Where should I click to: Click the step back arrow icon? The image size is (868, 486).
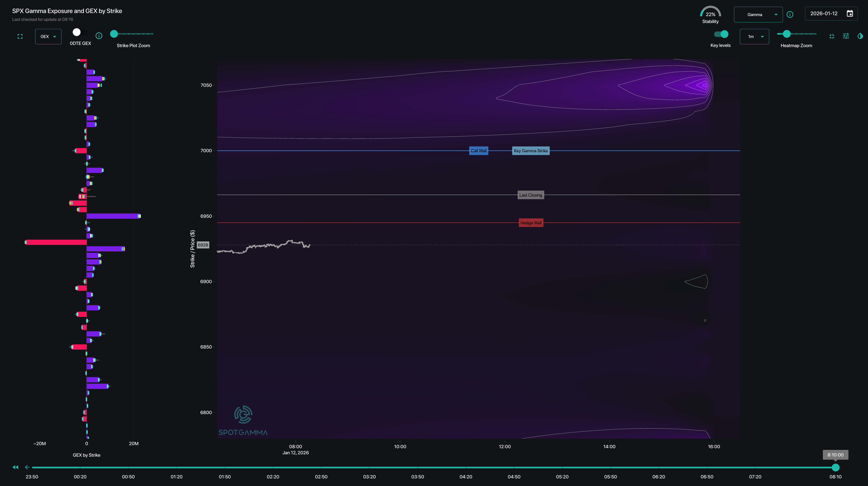[x=27, y=467]
